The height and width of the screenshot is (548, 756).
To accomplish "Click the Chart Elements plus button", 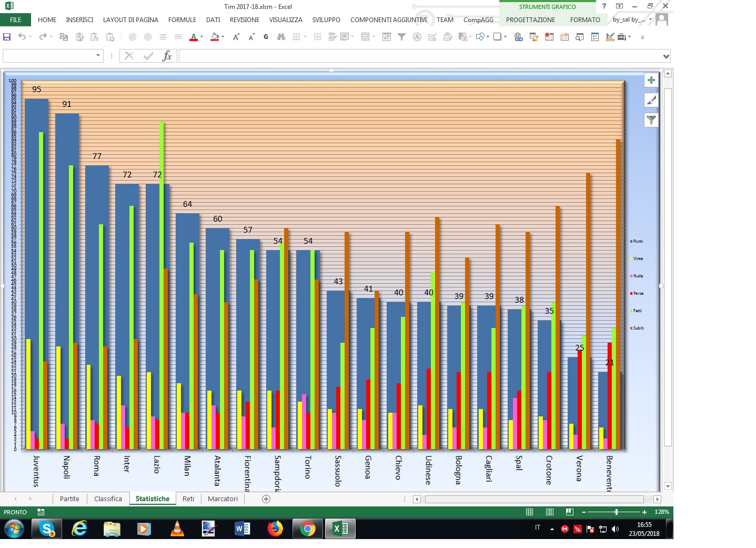I will tap(651, 80).
